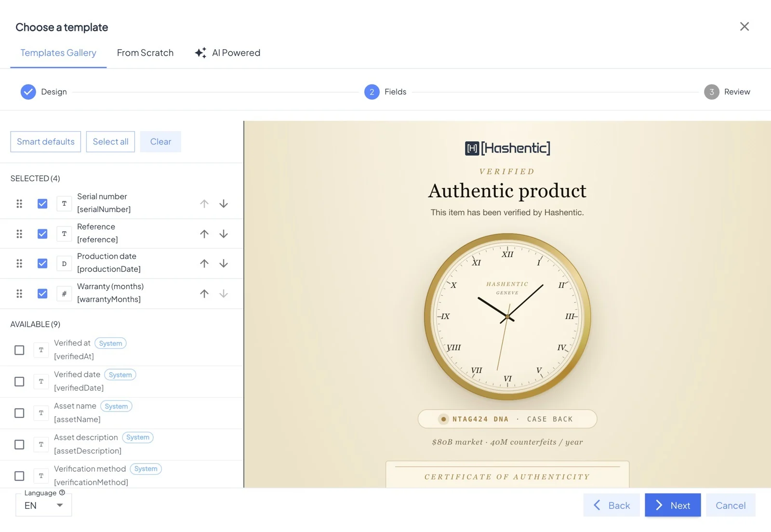Jump to the Review step indicator
The width and height of the screenshot is (771, 532).
point(727,92)
